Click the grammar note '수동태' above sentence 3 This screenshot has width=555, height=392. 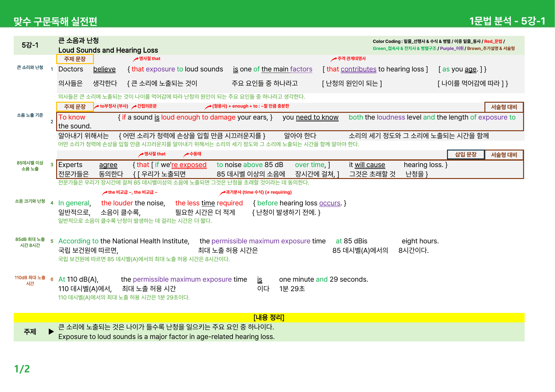tap(195, 154)
